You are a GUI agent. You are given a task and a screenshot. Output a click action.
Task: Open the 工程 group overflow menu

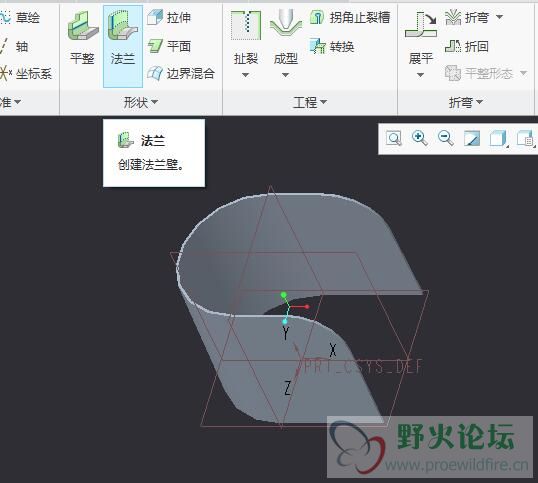[x=309, y=102]
